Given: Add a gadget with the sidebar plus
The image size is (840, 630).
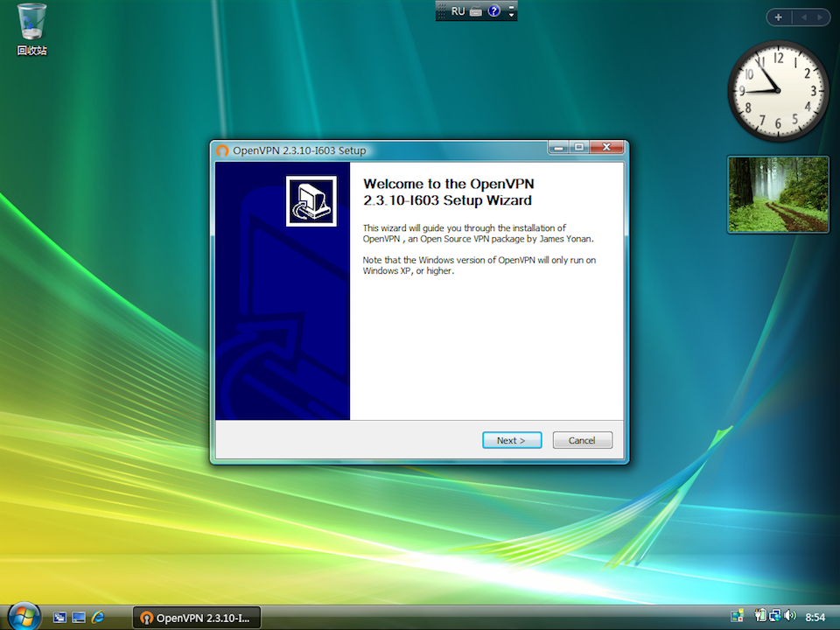Looking at the screenshot, I should [779, 17].
